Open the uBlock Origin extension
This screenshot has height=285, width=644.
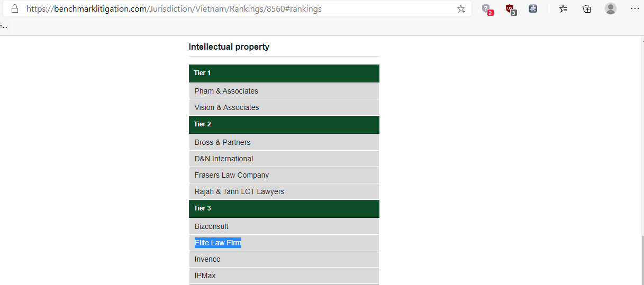pyautogui.click(x=510, y=9)
